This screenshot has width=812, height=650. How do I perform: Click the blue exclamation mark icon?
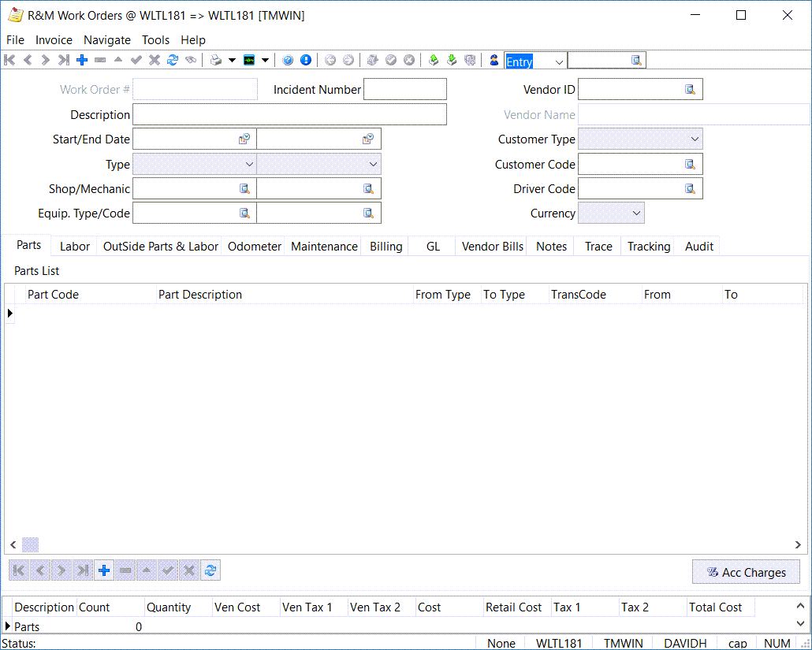[x=306, y=60]
